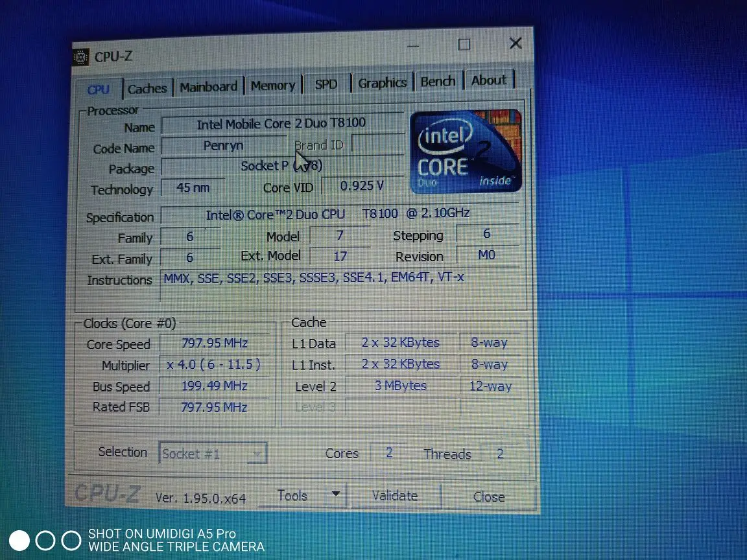
Task: Click the Intel Core 2 Duo logo
Action: point(466,152)
